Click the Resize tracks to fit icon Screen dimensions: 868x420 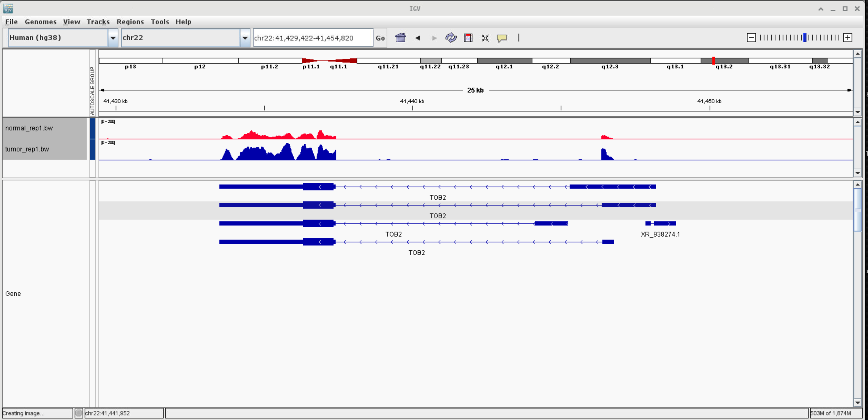point(485,38)
